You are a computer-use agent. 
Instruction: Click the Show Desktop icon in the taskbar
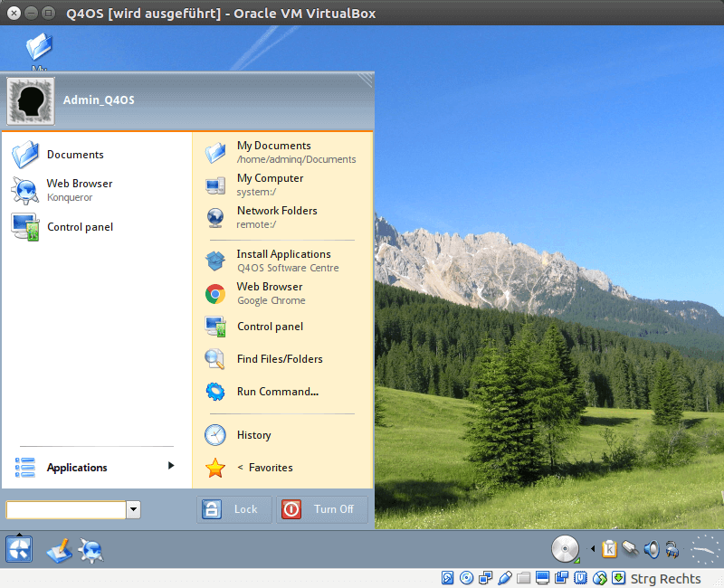(58, 549)
